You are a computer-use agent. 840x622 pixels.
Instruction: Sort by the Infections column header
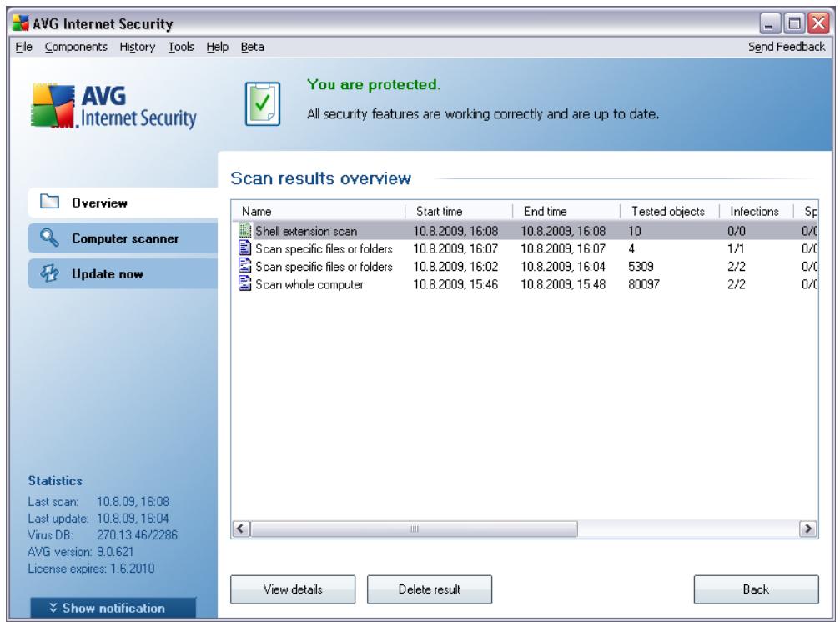tap(757, 211)
